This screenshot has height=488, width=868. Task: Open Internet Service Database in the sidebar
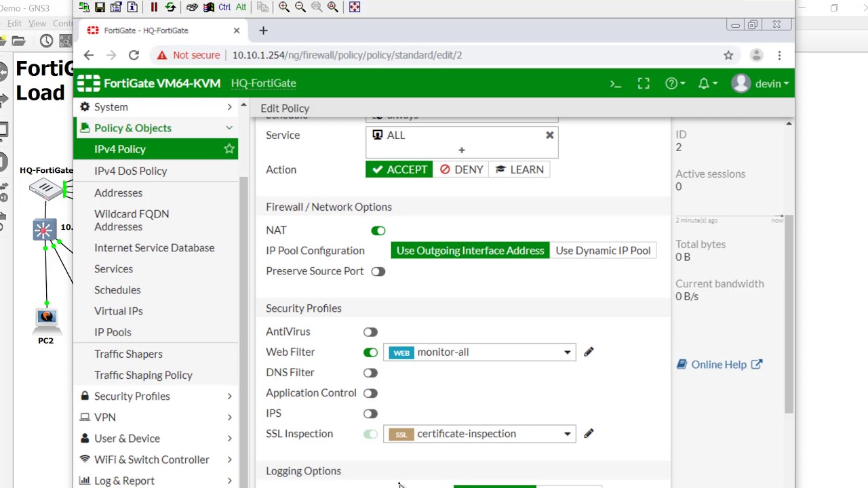click(x=156, y=247)
